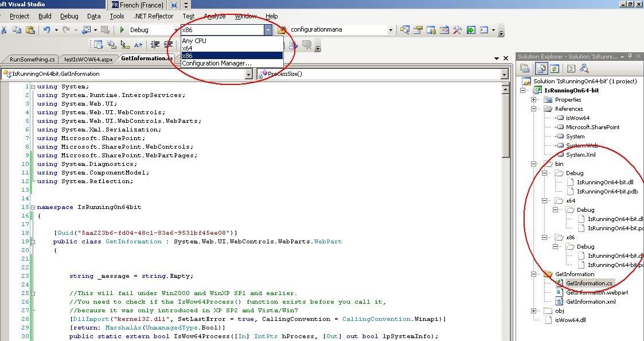Open the Tools menu

[116, 16]
